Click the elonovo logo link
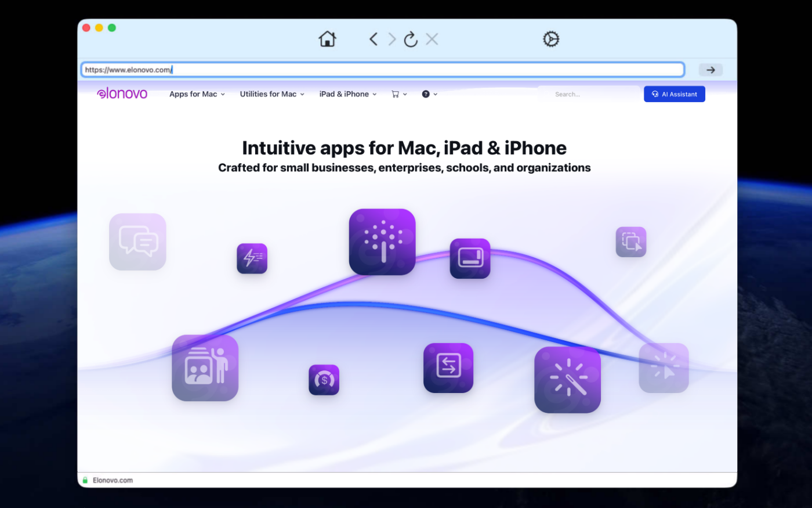This screenshot has height=508, width=812. coord(122,93)
